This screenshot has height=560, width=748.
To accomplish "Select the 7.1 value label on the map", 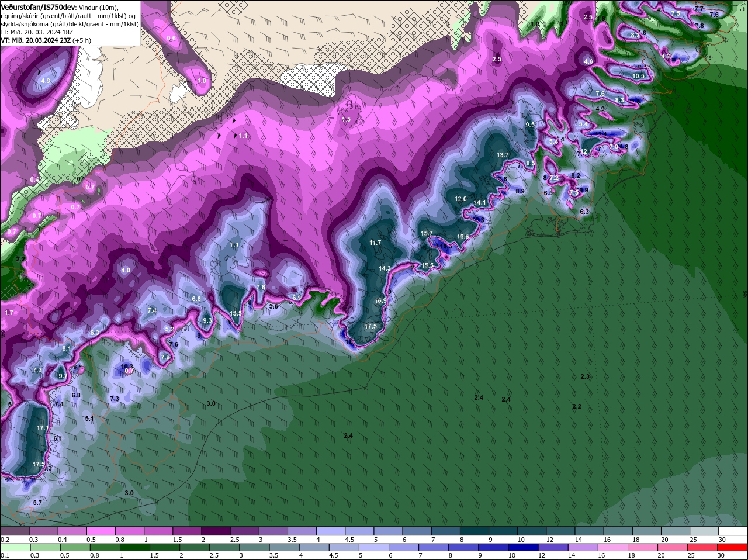I will 234,246.
